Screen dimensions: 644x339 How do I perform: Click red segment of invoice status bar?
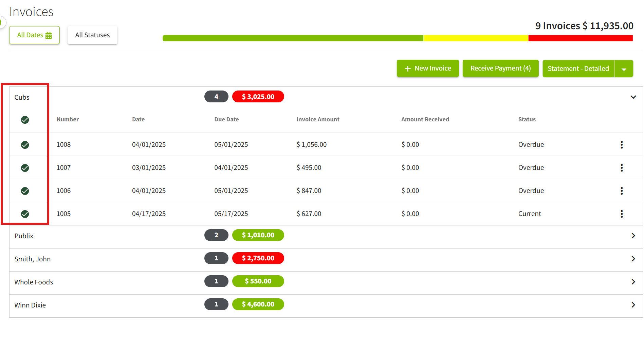[581, 38]
